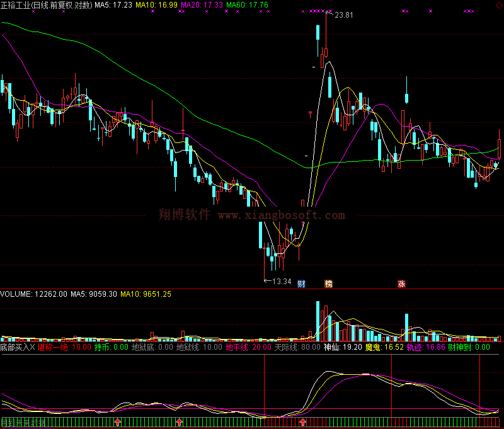Click the middle red up-arrow buy signal

180,422
